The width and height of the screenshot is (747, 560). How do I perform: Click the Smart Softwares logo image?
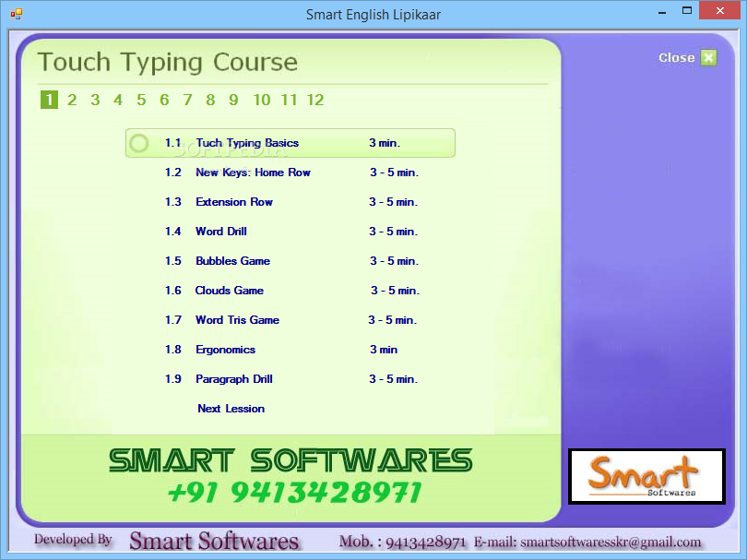[x=646, y=476]
